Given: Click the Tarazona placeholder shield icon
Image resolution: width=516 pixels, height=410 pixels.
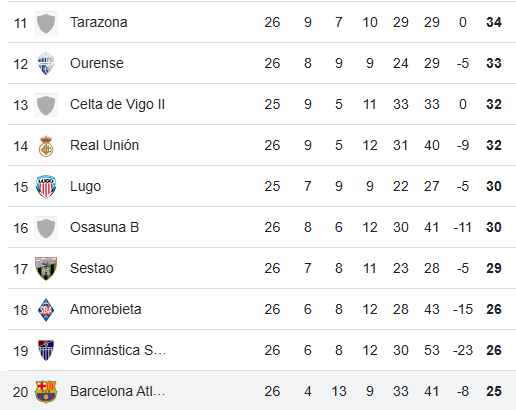Looking at the screenshot, I should 46,23.
